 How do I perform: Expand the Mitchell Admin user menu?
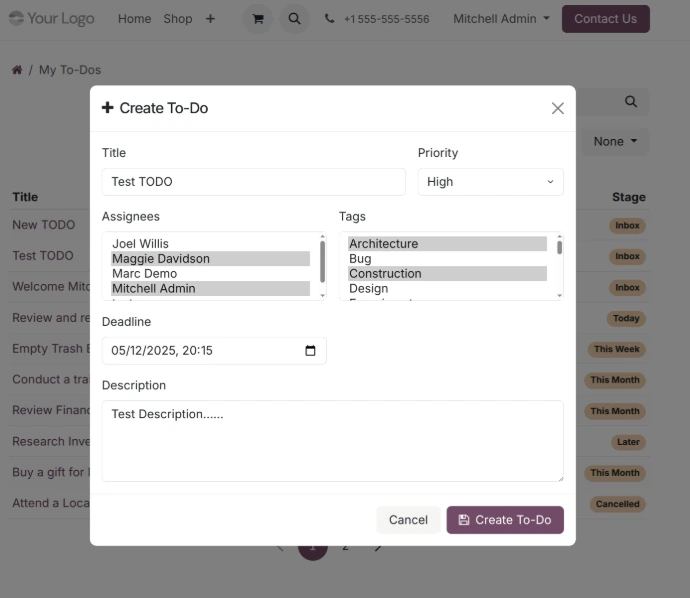(x=501, y=19)
